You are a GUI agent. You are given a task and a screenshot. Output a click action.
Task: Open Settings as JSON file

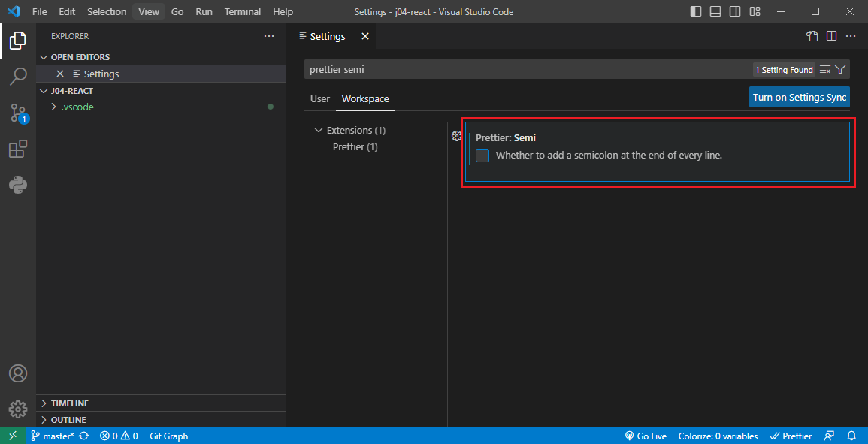[x=812, y=36]
